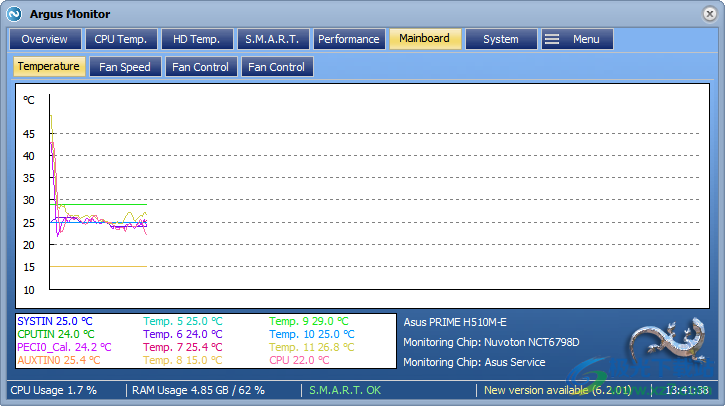The height and width of the screenshot is (406, 725).
Task: Go to the S.M.A.R.T. tab
Action: (x=271, y=39)
